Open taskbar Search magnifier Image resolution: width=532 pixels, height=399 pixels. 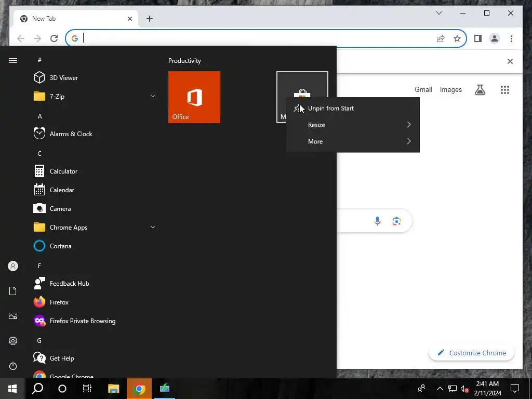tap(37, 389)
